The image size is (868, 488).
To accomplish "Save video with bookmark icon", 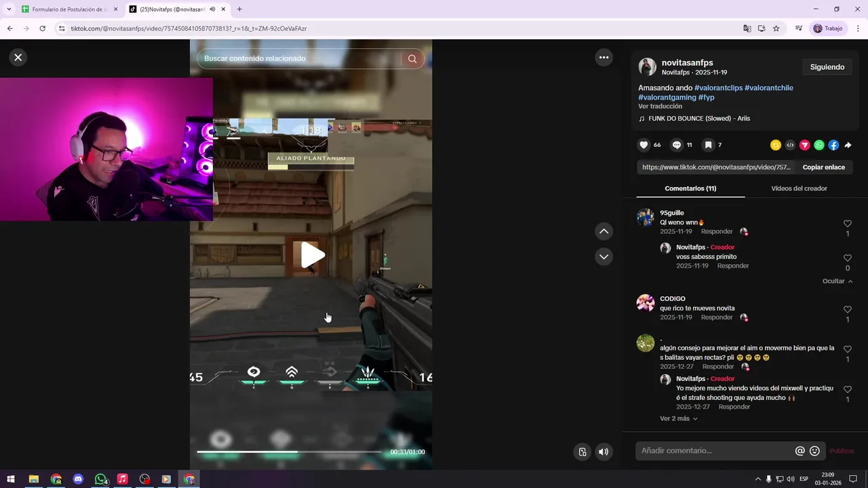I will click(x=708, y=145).
